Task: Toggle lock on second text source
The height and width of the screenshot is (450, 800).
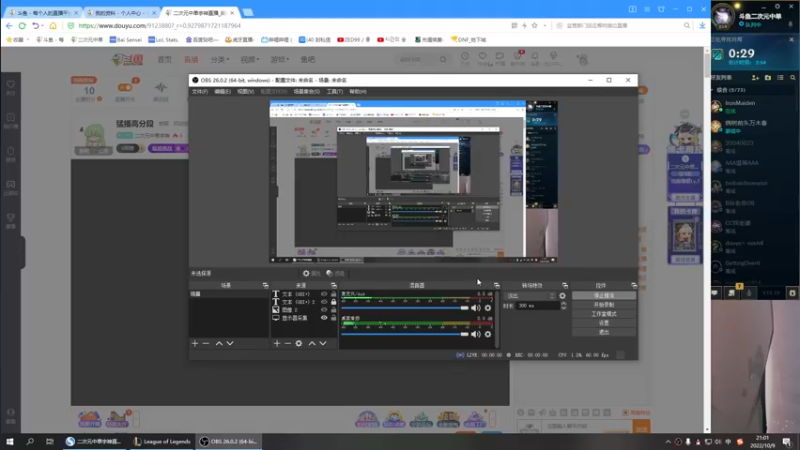Action: [334, 302]
